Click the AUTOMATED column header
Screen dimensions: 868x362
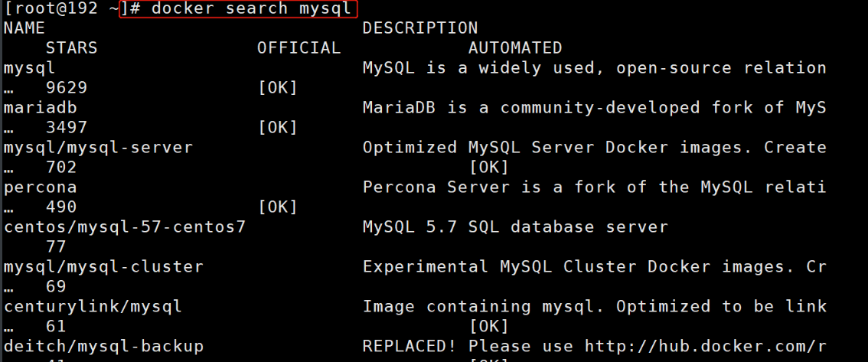pos(515,48)
